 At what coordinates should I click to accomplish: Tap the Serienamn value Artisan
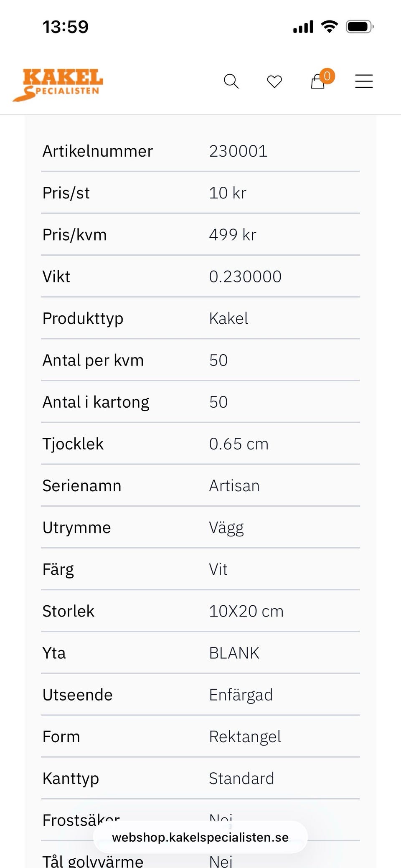[x=234, y=486]
